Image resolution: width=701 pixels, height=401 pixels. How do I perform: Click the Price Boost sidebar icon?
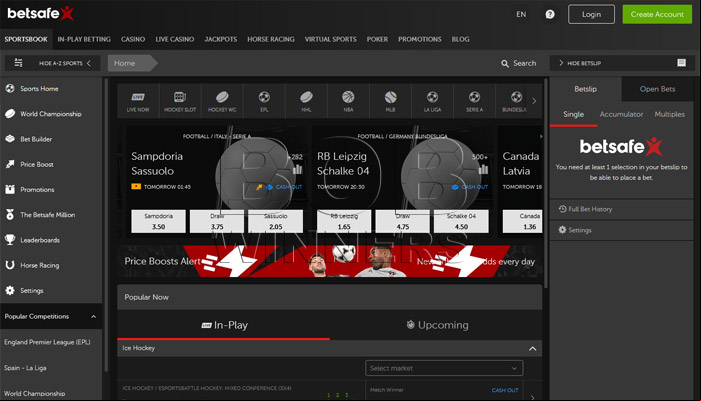[x=10, y=164]
